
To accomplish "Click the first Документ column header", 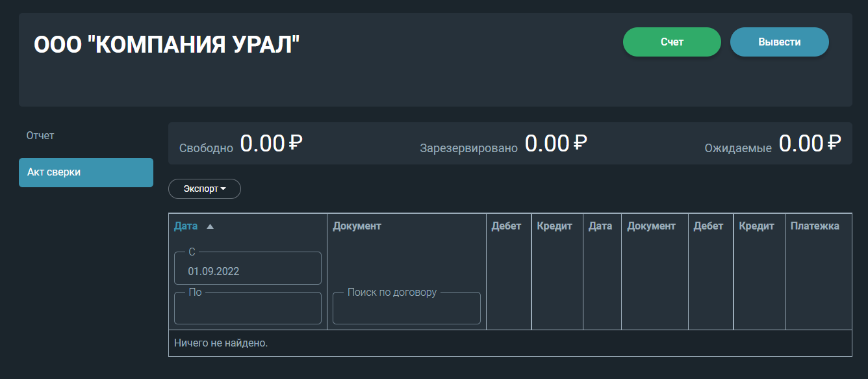I will 357,226.
